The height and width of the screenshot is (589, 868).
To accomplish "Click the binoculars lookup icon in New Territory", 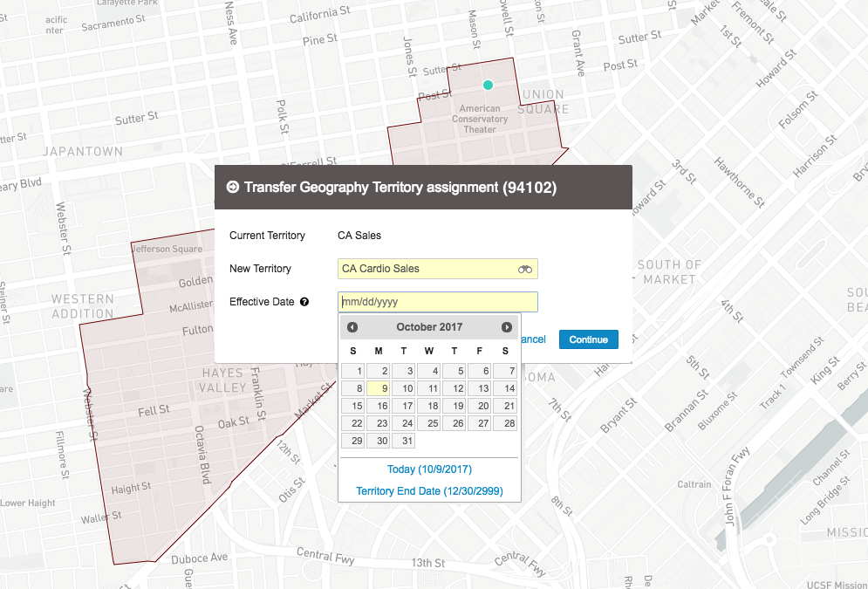I will (524, 270).
